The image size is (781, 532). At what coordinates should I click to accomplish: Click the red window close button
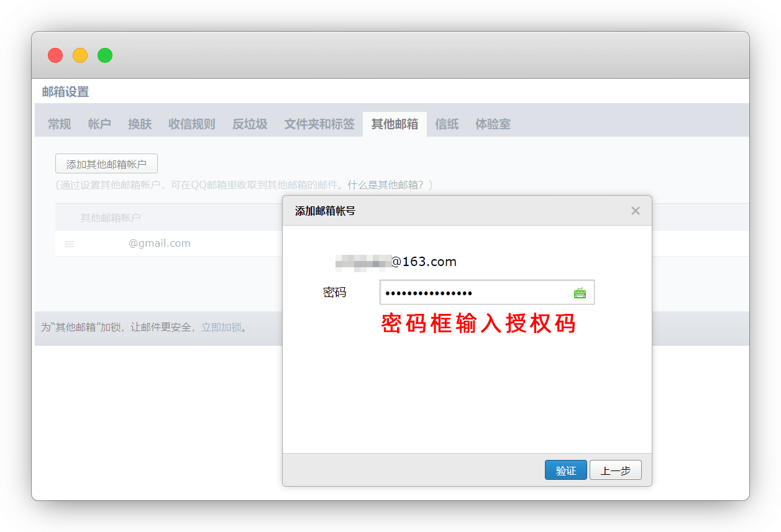55,55
